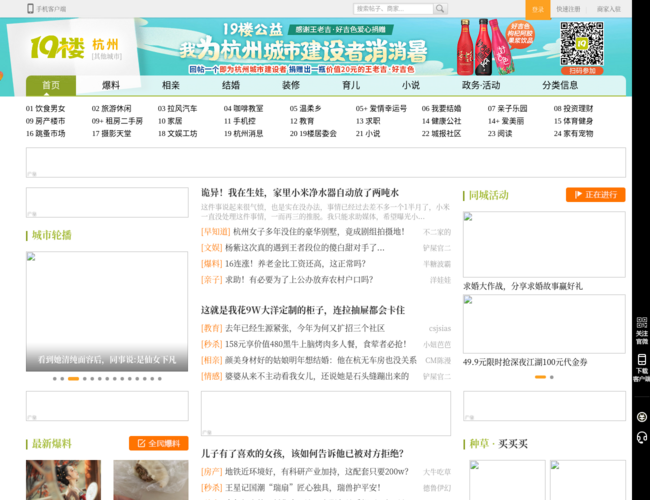This screenshot has height=500, width=650.
Task: Open the 城市轮播 slideshow image
Action: point(107,310)
